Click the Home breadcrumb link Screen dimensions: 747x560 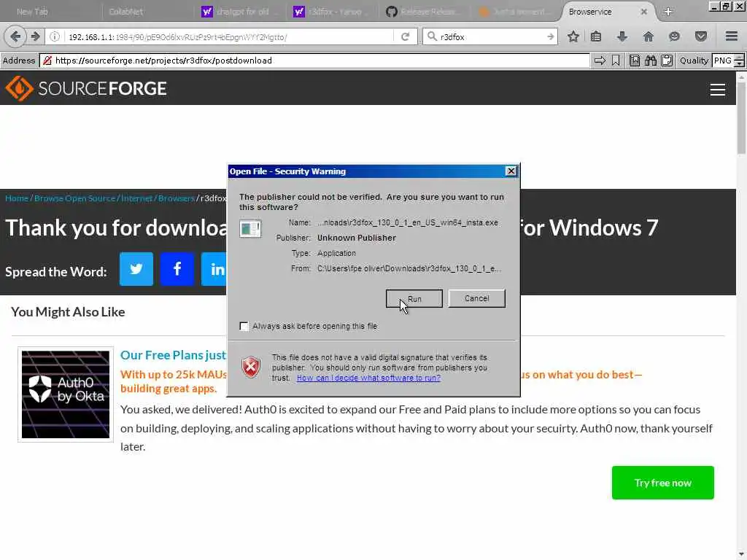17,198
